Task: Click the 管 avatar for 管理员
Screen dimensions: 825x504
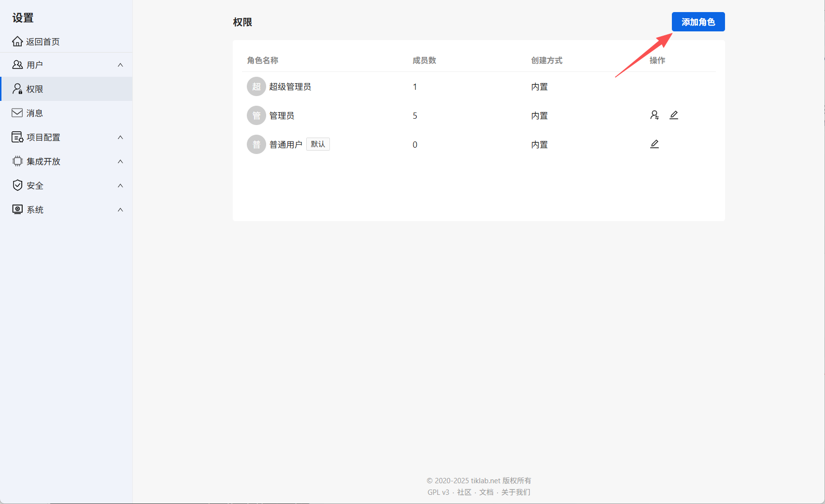Action: coord(256,115)
